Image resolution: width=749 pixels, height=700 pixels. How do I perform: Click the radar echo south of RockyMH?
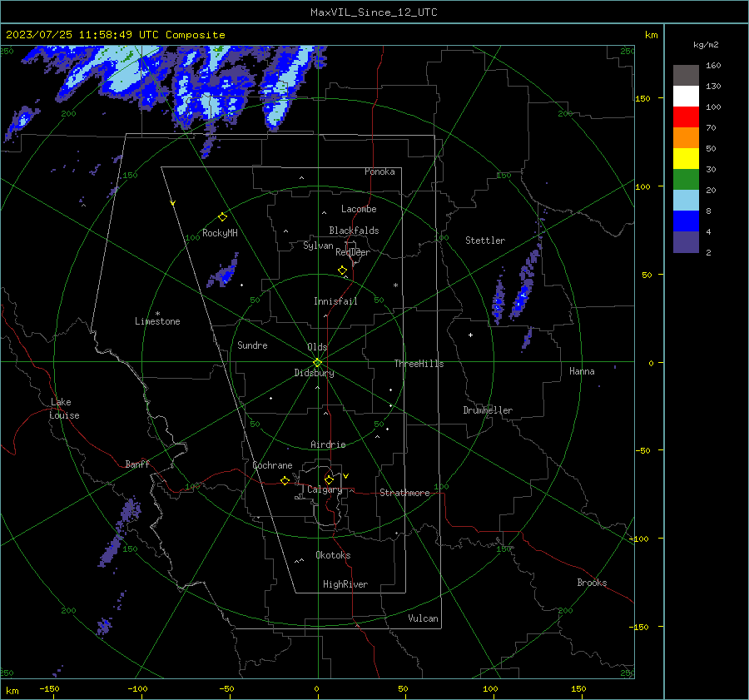coord(222,271)
